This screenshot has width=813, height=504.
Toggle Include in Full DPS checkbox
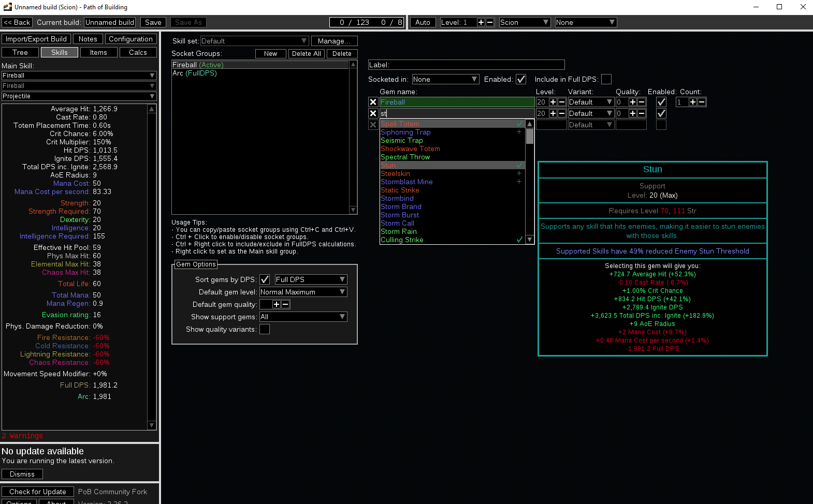coord(606,79)
